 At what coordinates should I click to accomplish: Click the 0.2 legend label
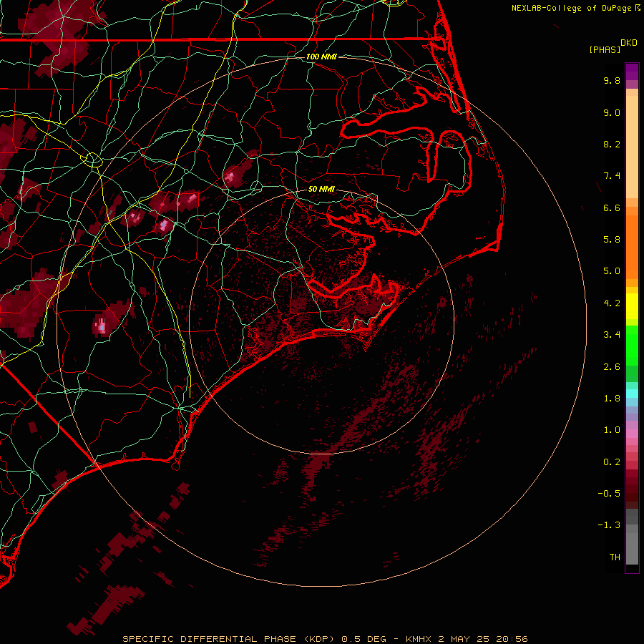612,462
